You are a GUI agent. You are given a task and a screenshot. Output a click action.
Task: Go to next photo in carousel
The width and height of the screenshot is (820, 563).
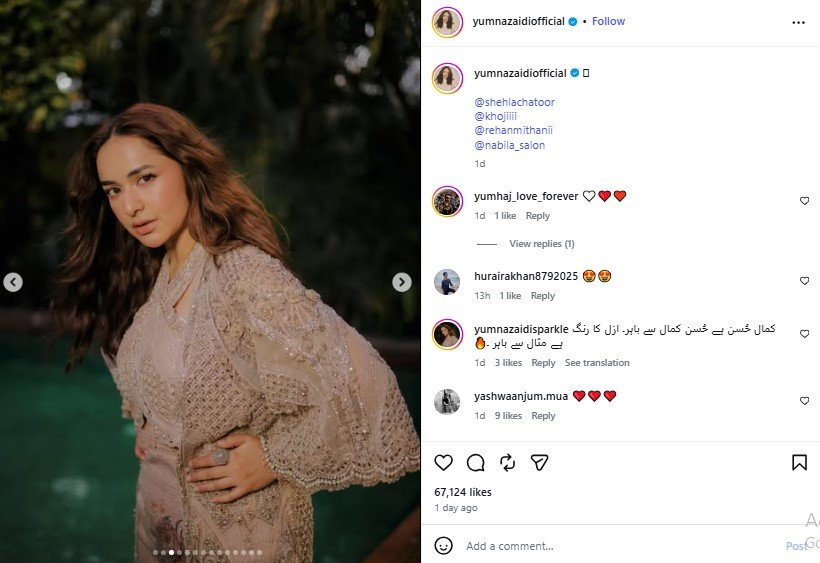click(402, 282)
